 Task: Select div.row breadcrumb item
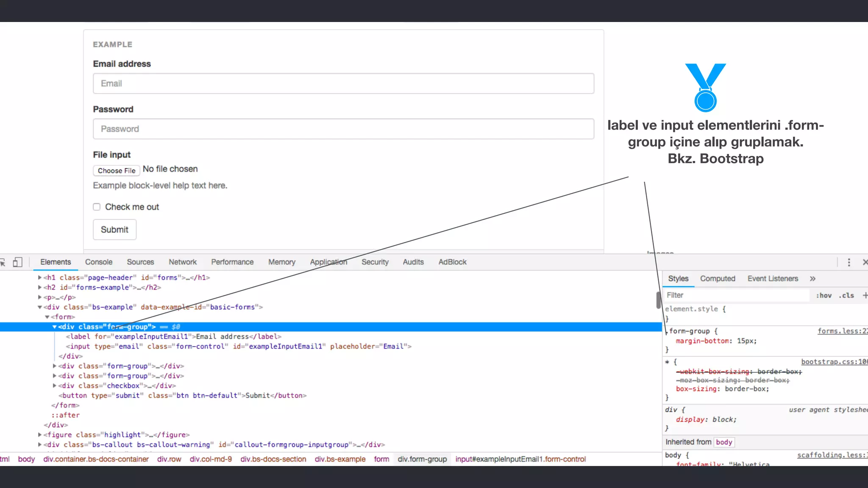169,459
